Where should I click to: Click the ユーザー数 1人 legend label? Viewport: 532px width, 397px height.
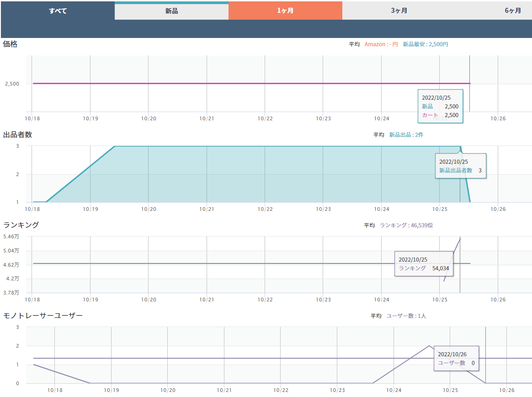coord(406,316)
